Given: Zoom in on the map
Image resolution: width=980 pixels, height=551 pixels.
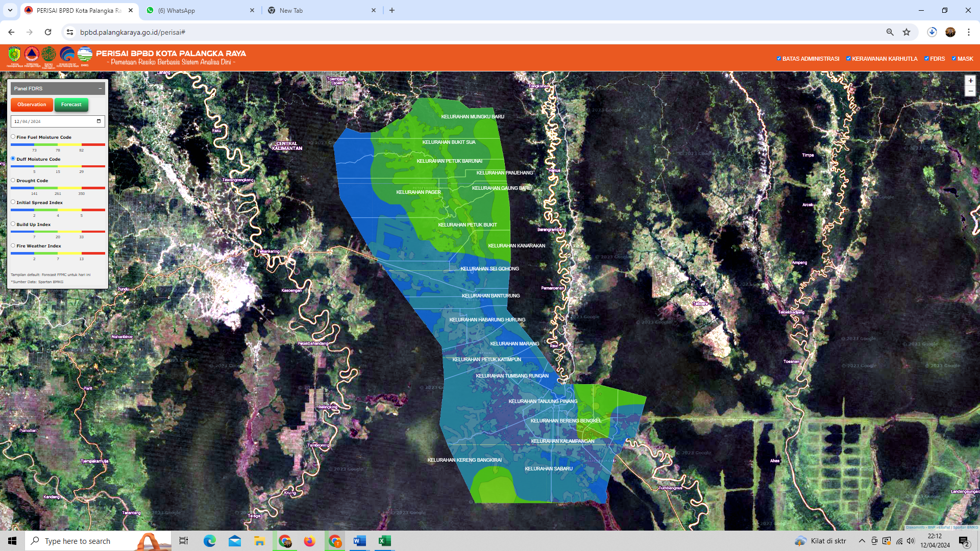Looking at the screenshot, I should pos(970,81).
